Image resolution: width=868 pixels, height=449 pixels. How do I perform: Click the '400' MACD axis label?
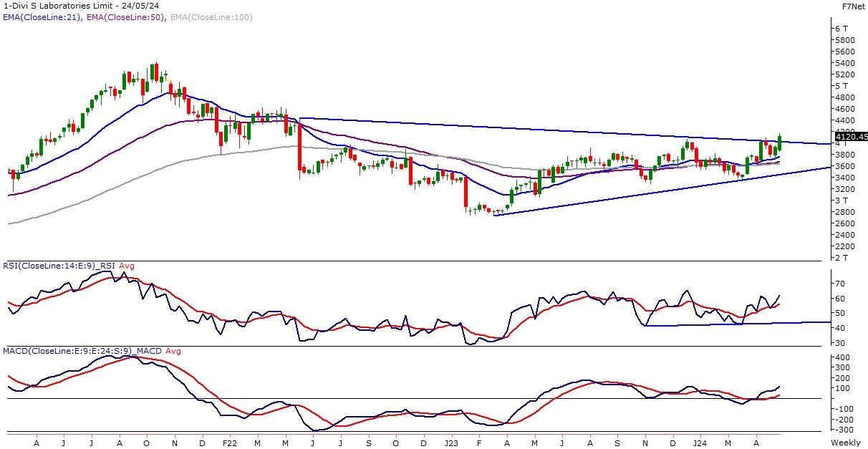[x=842, y=357]
